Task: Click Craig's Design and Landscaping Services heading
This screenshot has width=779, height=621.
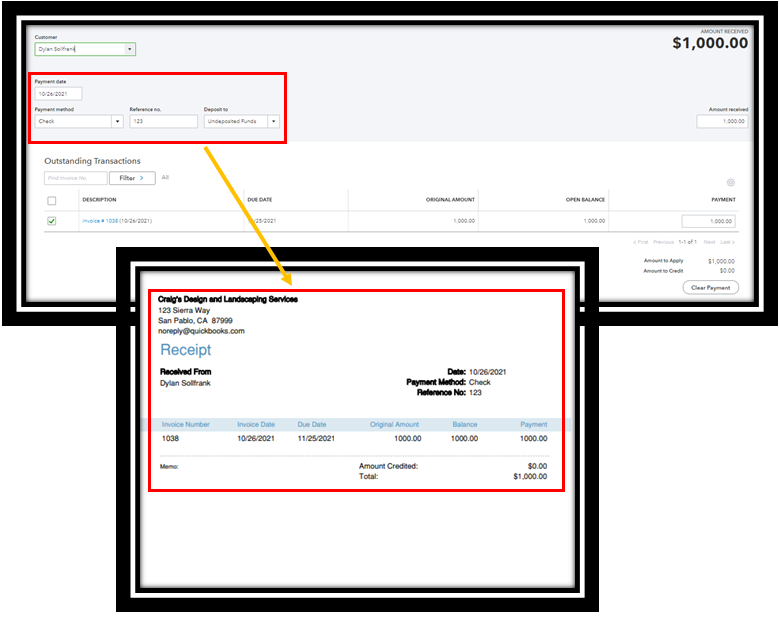Action: [x=228, y=299]
